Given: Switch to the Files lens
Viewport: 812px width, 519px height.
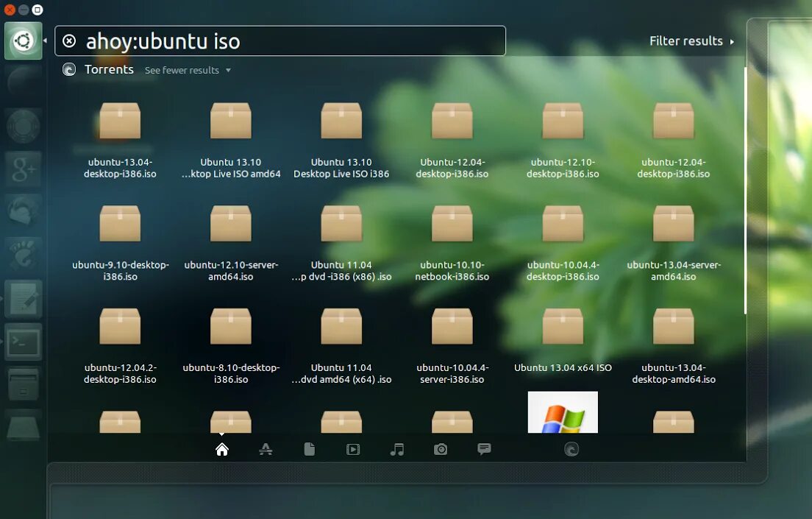Looking at the screenshot, I should pos(309,449).
